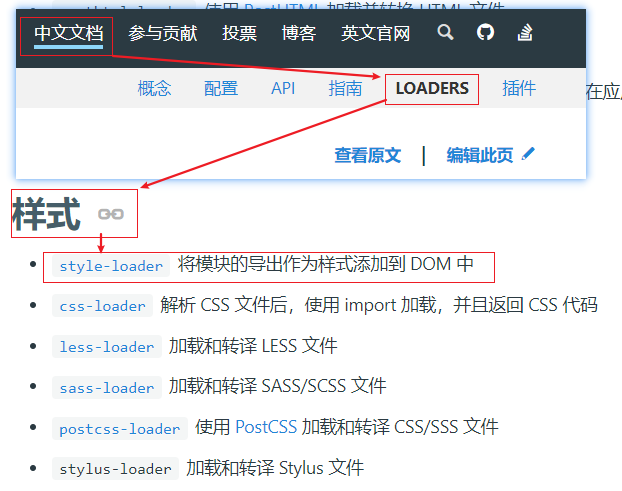Follow the PostCSS hyperlink in description
The width and height of the screenshot is (622, 491).
click(266, 427)
